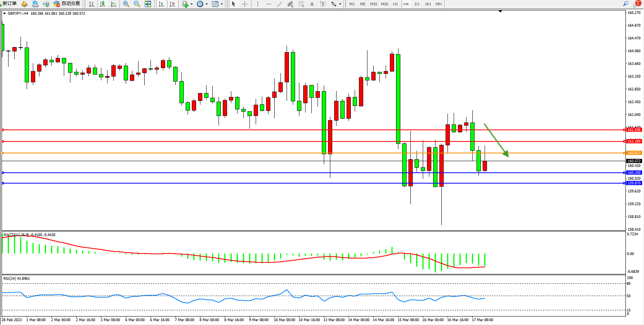
Task: Switch chart to candlestick mode
Action: click(102, 4)
